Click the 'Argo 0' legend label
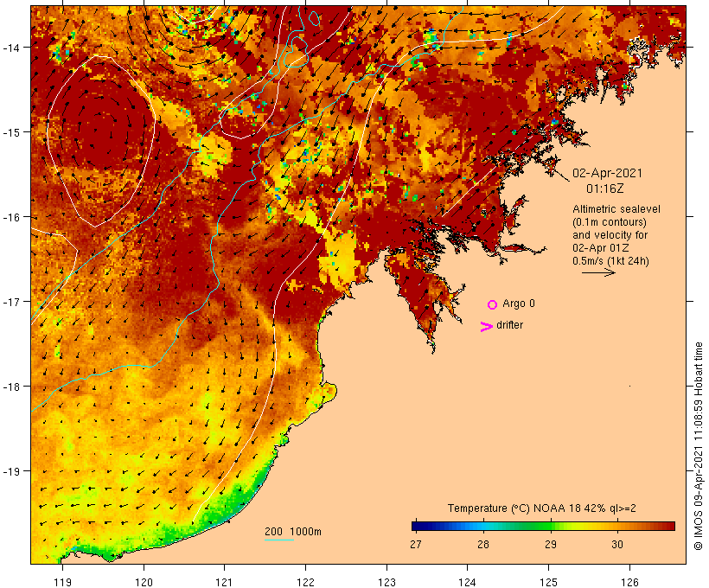Image resolution: width=709 pixels, height=588 pixels. (519, 304)
